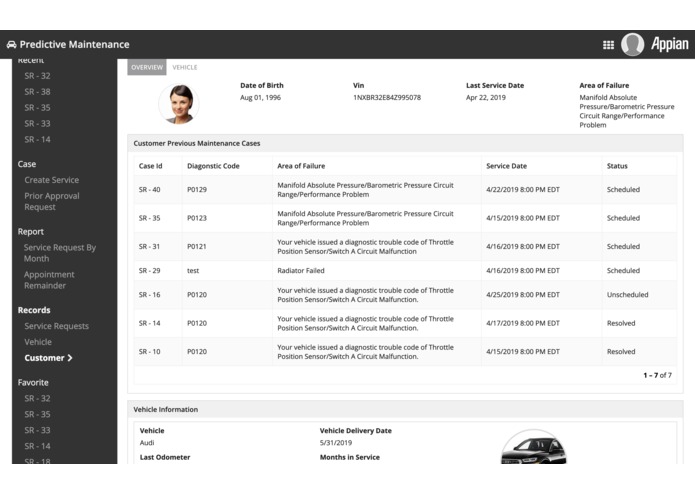Click the Vehicle Information section header

click(x=166, y=410)
